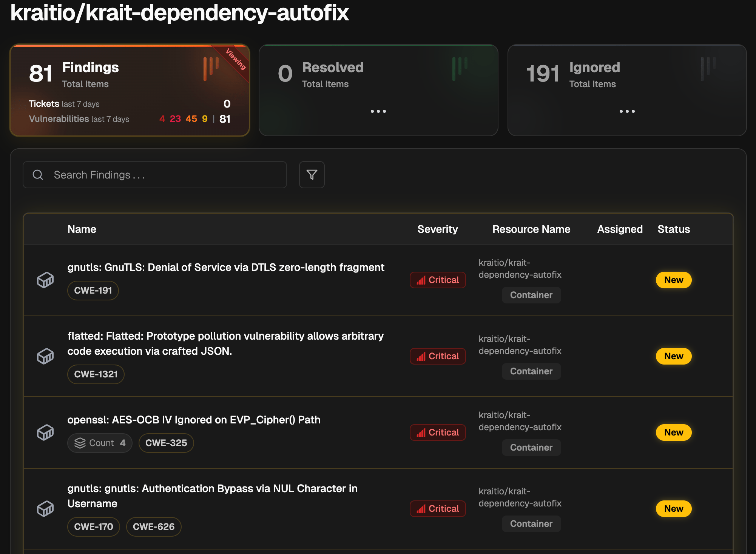This screenshot has width=756, height=554.
Task: Expand the Resolved card ellipsis
Action: click(x=378, y=111)
